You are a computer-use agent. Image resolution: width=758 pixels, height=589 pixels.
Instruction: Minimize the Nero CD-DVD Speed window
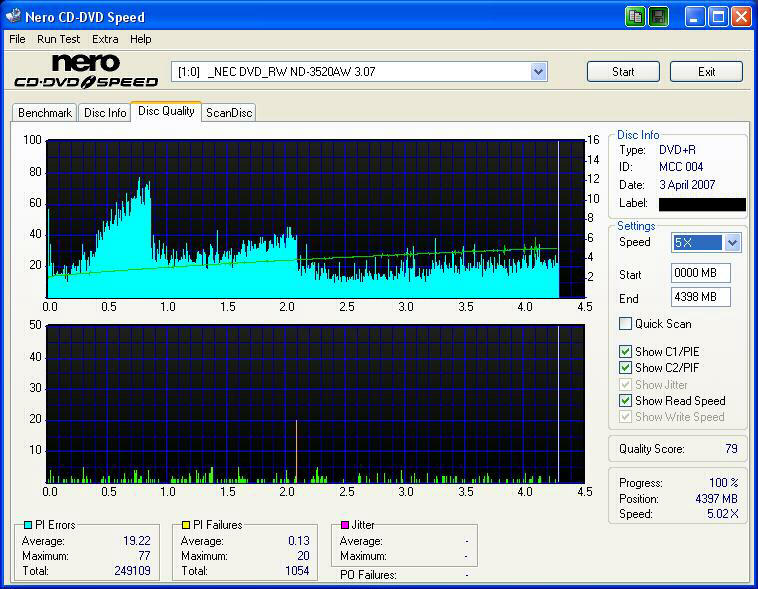(695, 17)
